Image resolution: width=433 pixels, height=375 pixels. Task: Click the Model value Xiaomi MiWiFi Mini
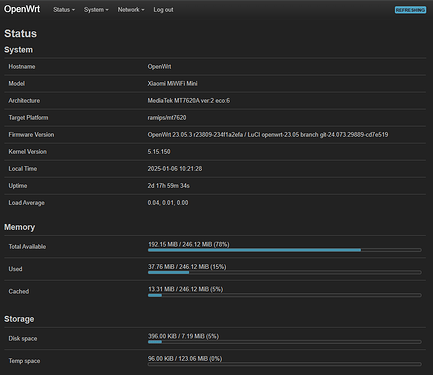tap(172, 84)
